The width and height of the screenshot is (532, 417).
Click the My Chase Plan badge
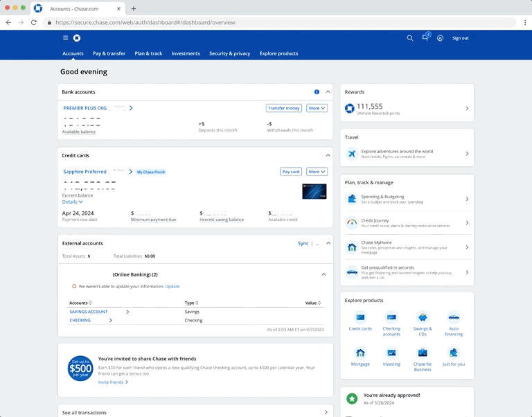pos(151,172)
